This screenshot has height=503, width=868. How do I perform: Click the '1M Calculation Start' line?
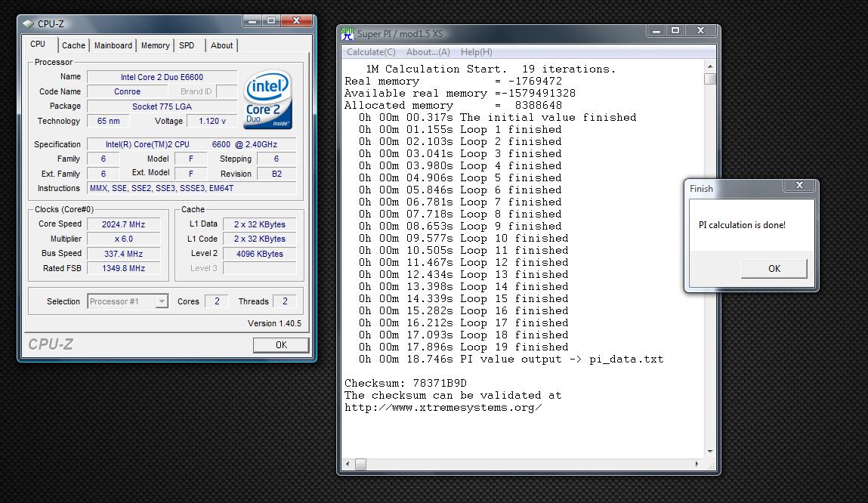click(490, 69)
